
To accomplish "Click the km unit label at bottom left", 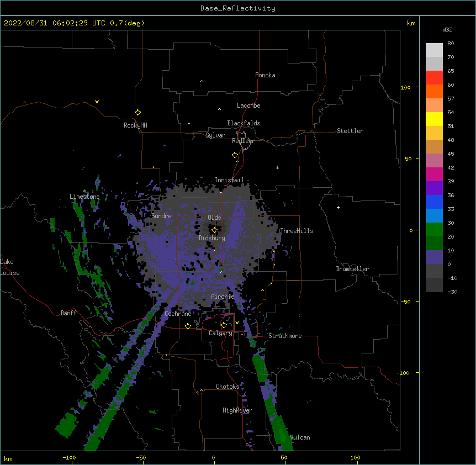I will (8, 459).
